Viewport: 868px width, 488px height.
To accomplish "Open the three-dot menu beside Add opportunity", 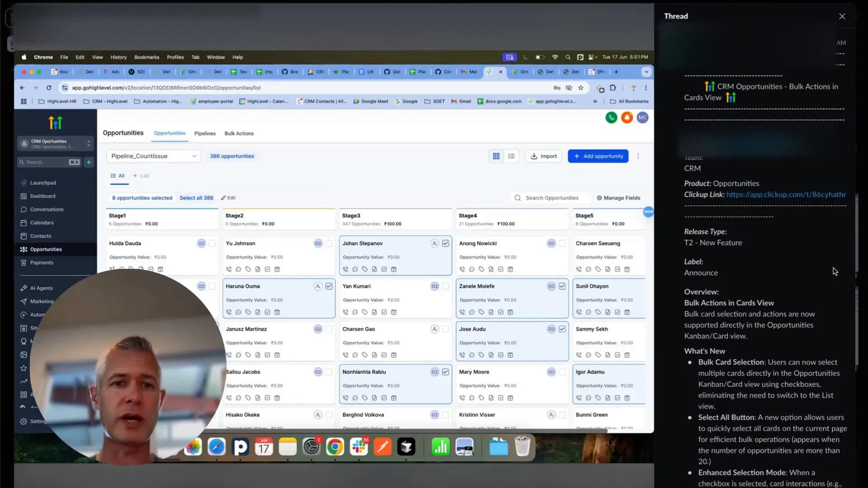I will click(638, 156).
